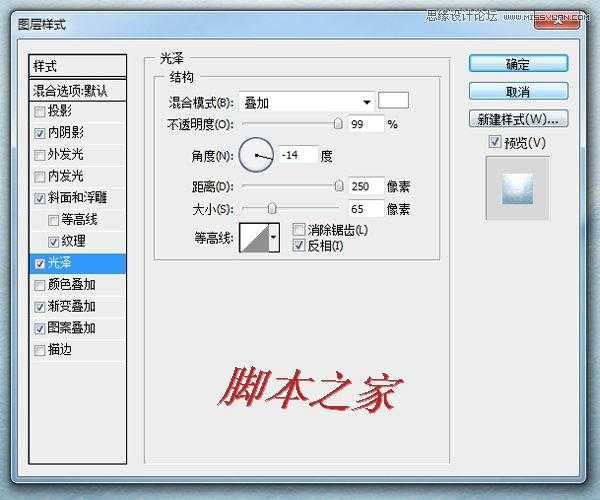The width and height of the screenshot is (600, 500).
Task: Select the 图案叠加 list item label
Action: (72, 328)
